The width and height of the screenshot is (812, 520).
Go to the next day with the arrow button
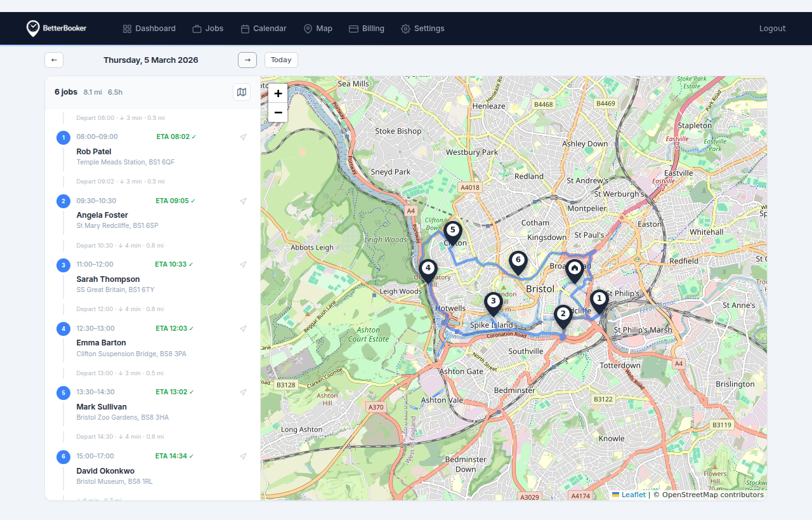click(x=247, y=60)
